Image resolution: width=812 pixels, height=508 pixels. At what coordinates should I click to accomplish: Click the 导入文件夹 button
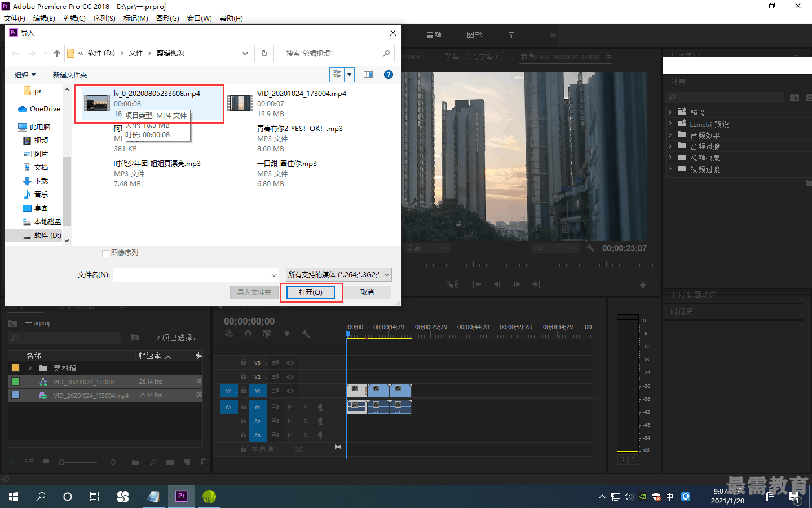pyautogui.click(x=254, y=292)
